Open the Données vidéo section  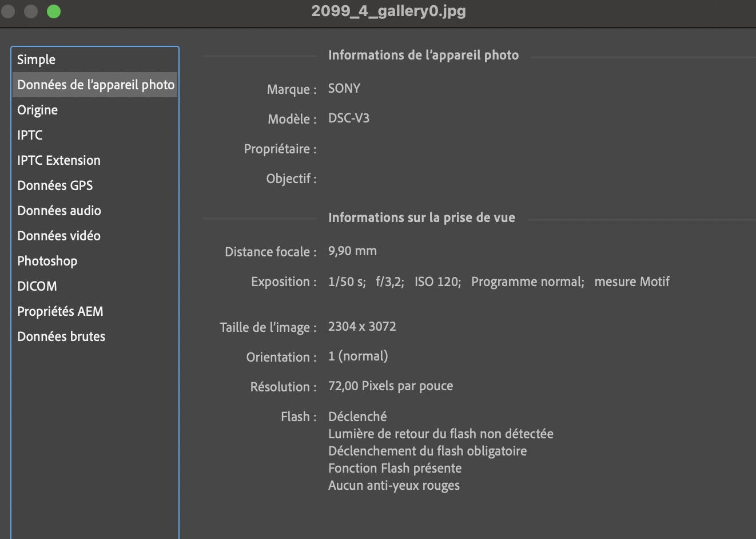pyautogui.click(x=58, y=236)
